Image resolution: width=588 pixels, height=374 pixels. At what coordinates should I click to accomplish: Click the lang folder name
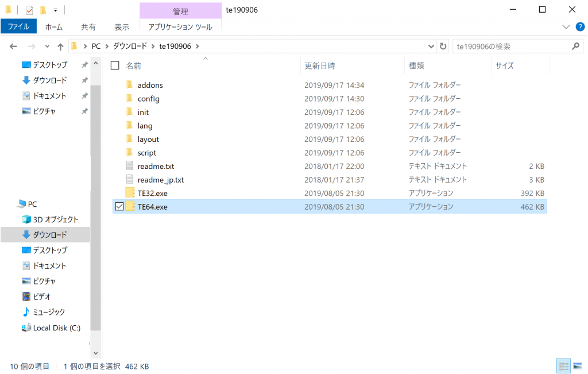coord(145,126)
